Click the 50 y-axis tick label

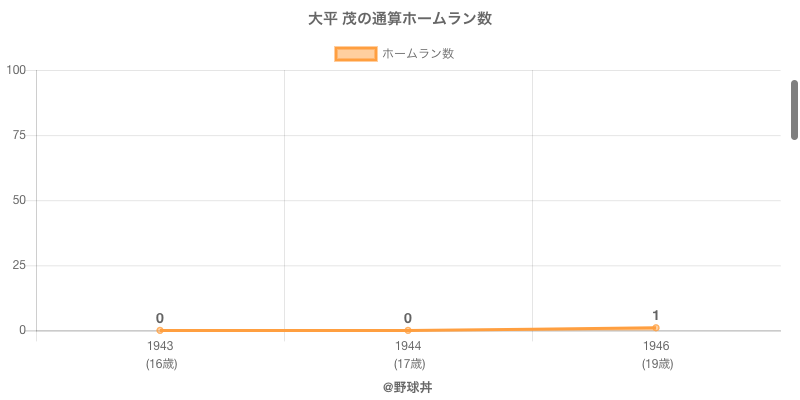tap(19, 200)
